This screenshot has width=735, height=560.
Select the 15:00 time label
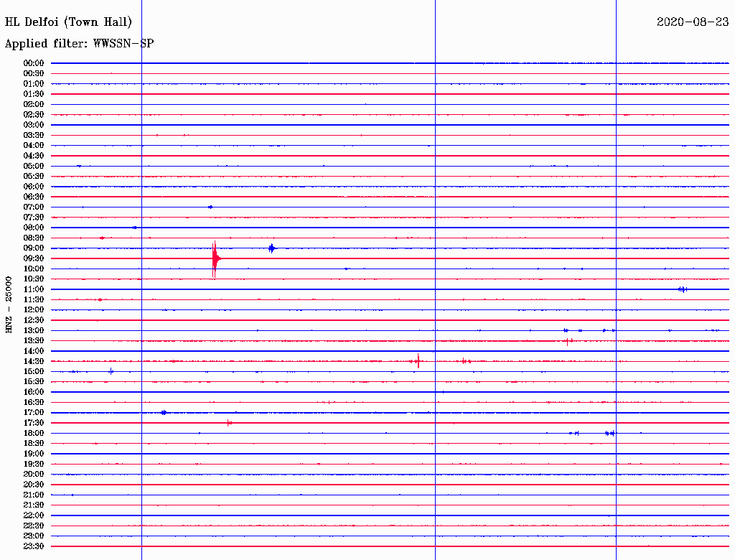coord(34,371)
